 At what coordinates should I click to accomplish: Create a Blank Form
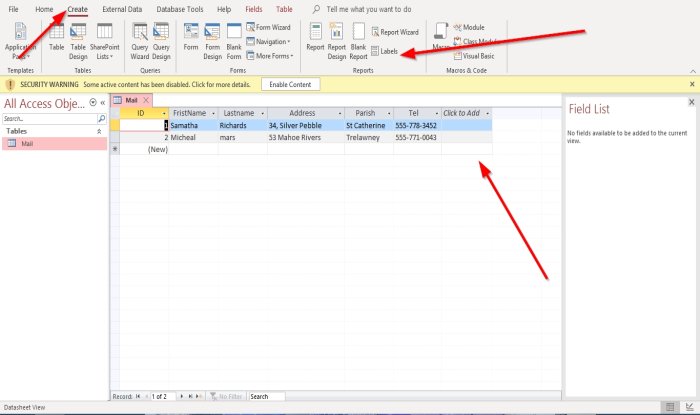tap(233, 42)
